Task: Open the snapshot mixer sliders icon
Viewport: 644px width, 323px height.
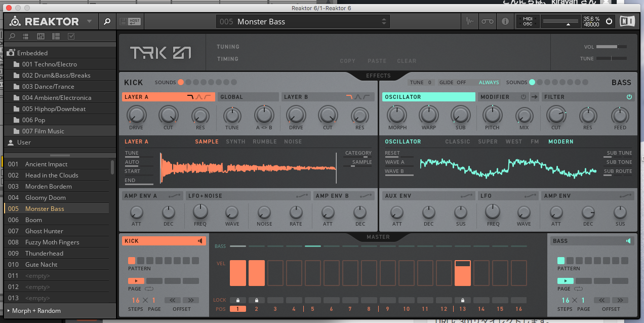Action: [41, 36]
